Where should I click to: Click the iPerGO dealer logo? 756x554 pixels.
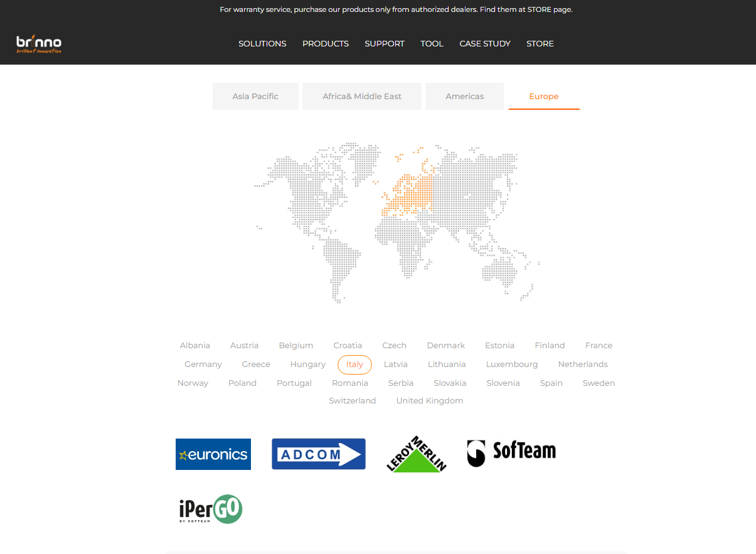pyautogui.click(x=211, y=509)
